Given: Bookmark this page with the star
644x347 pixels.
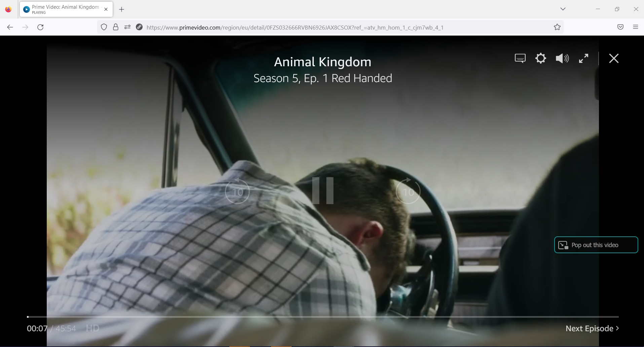Looking at the screenshot, I should pos(557,27).
